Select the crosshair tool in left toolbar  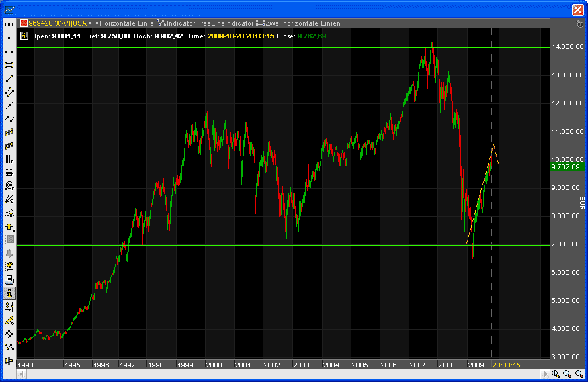(9, 38)
